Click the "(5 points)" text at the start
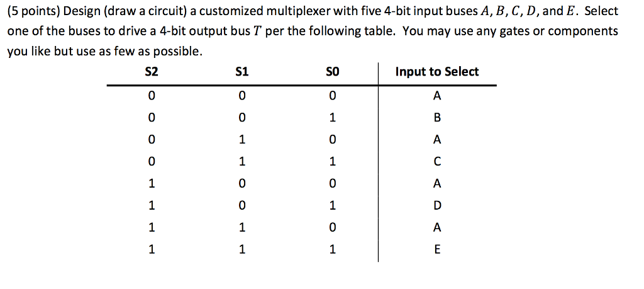This screenshot has width=644, height=289. (x=32, y=11)
